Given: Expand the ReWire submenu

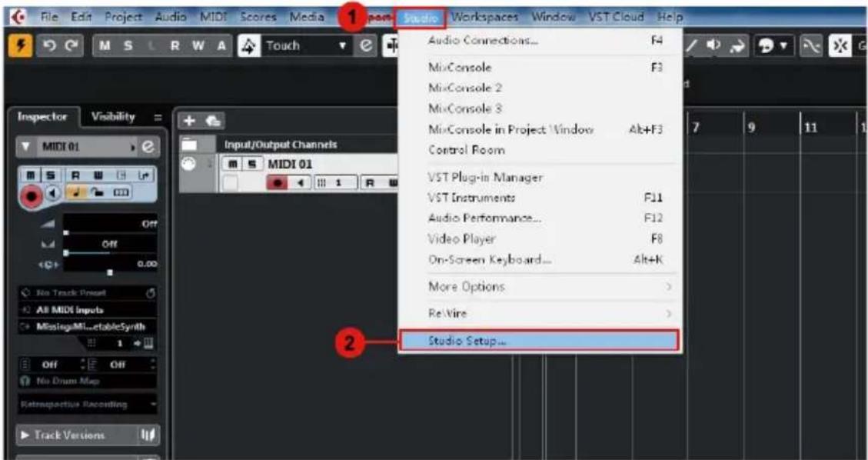Looking at the screenshot, I should [x=540, y=314].
